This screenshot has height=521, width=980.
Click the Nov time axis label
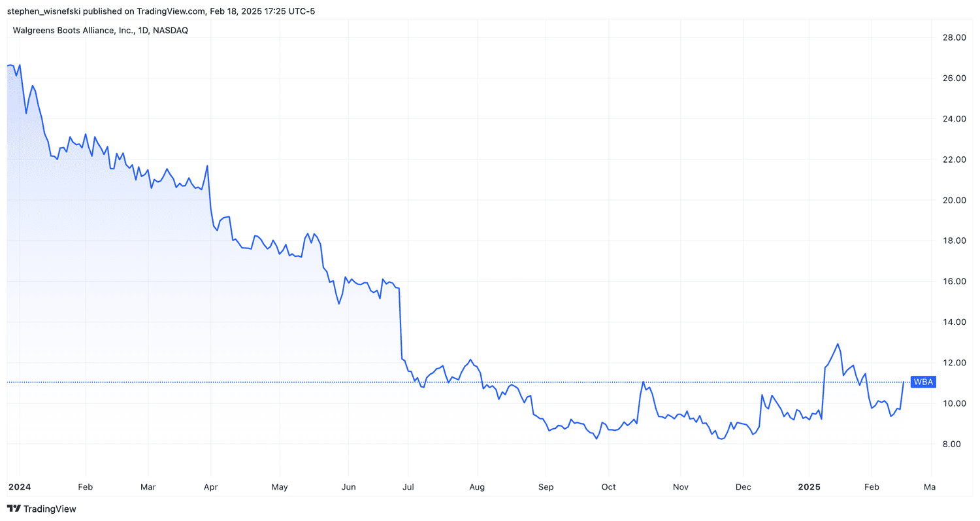pos(680,487)
